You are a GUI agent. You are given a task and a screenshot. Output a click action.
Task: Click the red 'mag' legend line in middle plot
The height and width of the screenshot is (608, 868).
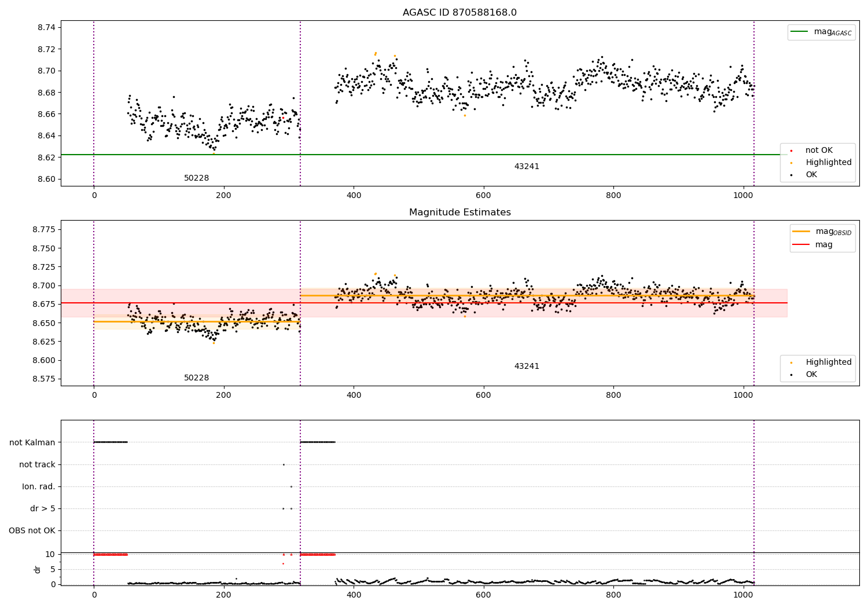click(x=801, y=245)
